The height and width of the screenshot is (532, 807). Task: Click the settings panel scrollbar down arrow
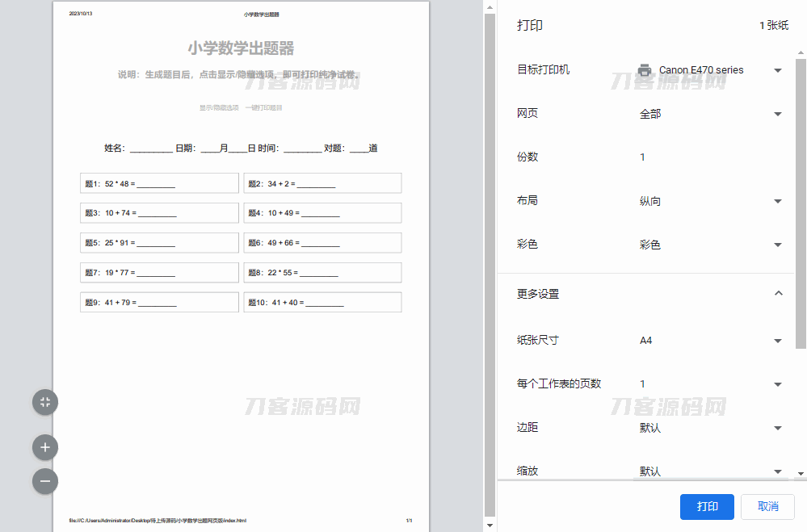pyautogui.click(x=801, y=474)
